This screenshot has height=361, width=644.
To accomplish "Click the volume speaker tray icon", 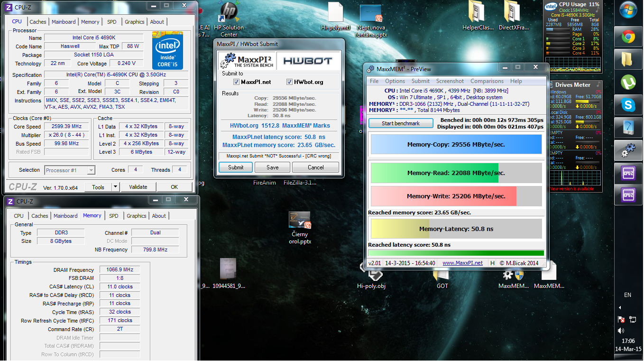I will pos(621,330).
